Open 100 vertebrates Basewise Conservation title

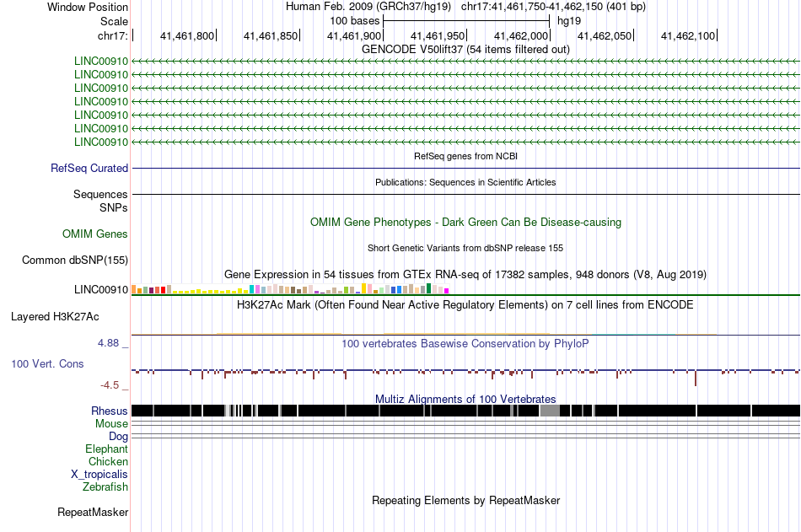tap(465, 343)
